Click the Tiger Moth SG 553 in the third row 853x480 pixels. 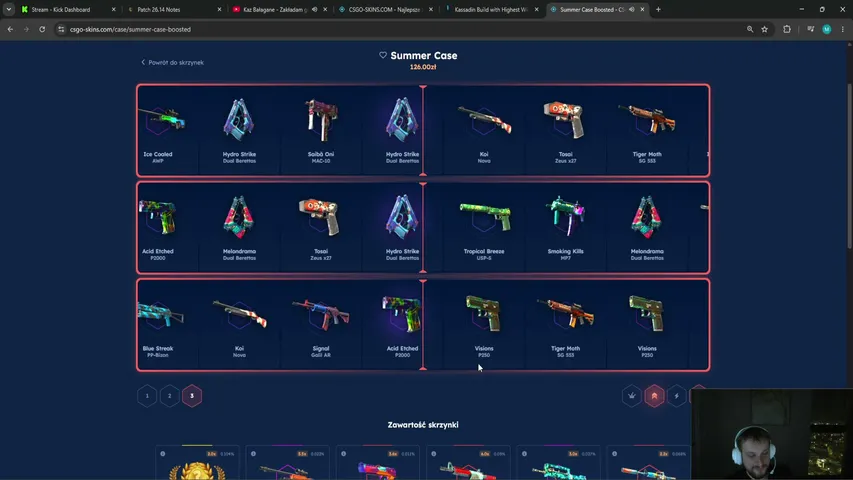(565, 325)
